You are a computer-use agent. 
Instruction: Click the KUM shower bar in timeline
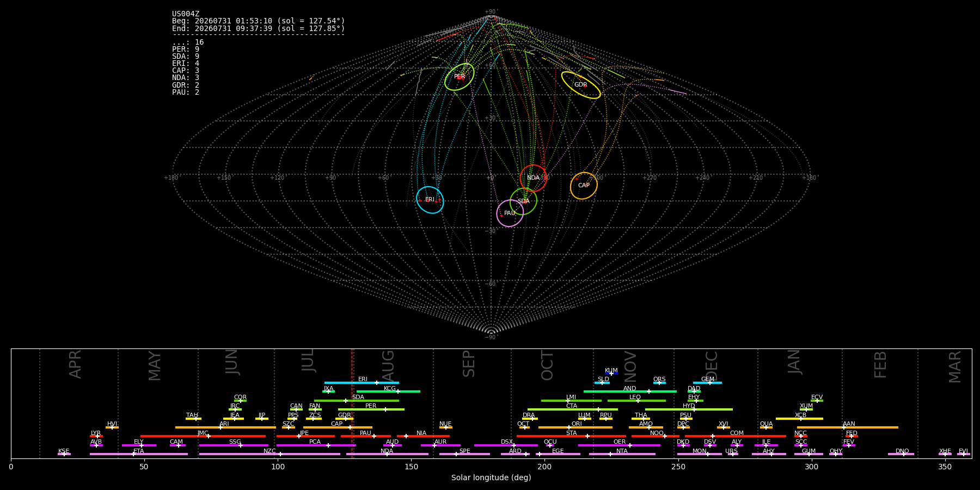coord(611,373)
